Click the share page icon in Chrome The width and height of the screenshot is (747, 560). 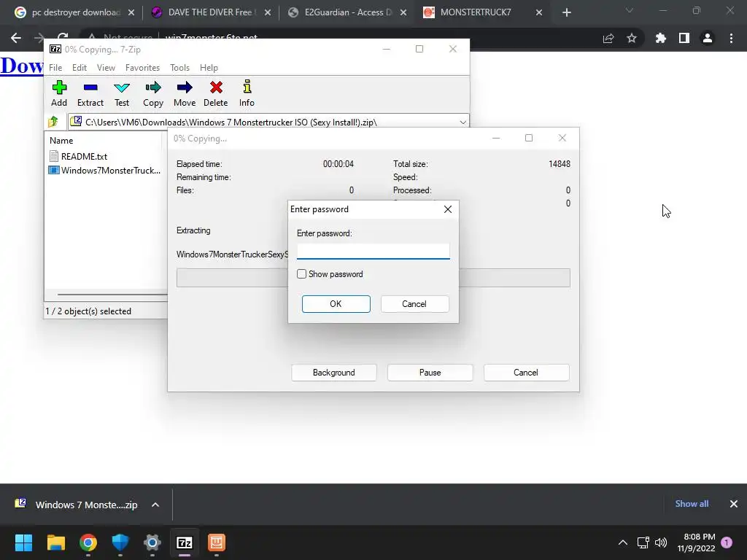pos(608,38)
